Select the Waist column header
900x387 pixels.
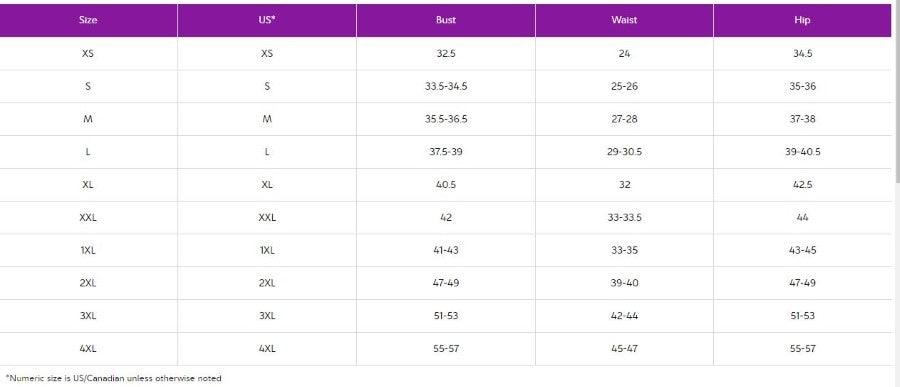pyautogui.click(x=624, y=20)
